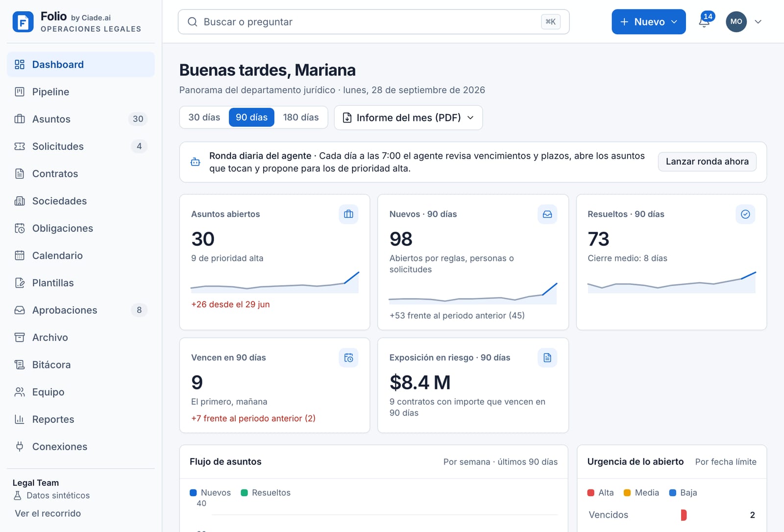Go to Pipeline in sidebar

click(x=81, y=92)
